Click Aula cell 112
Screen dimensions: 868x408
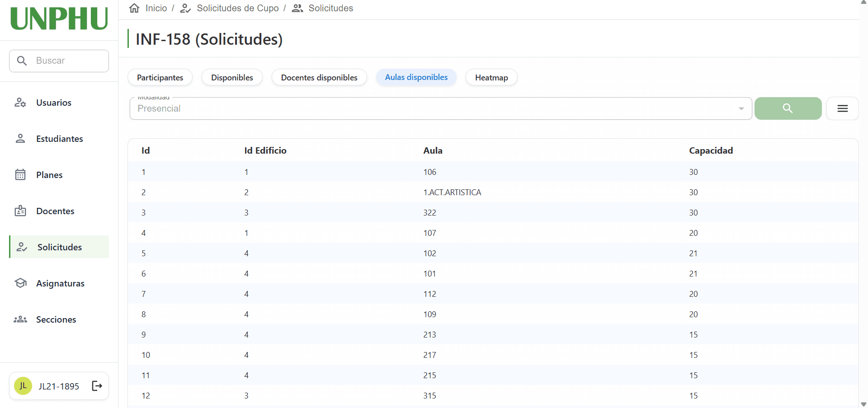click(x=429, y=294)
